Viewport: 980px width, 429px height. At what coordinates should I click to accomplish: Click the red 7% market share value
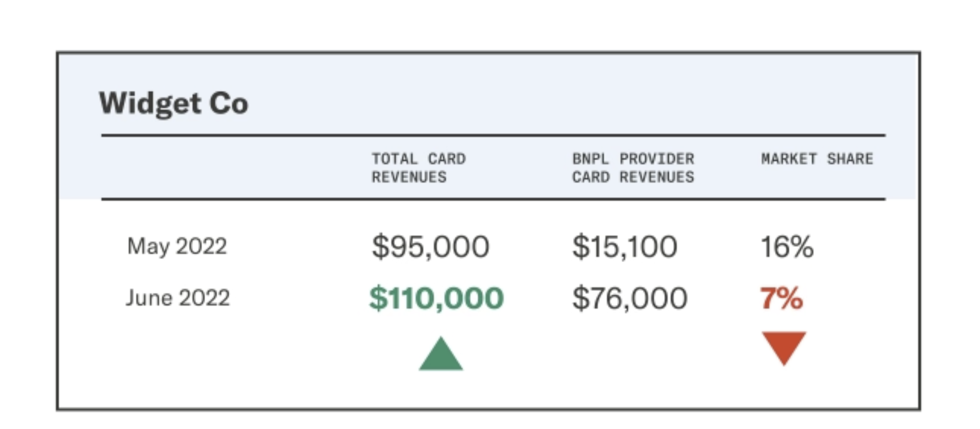(x=781, y=298)
